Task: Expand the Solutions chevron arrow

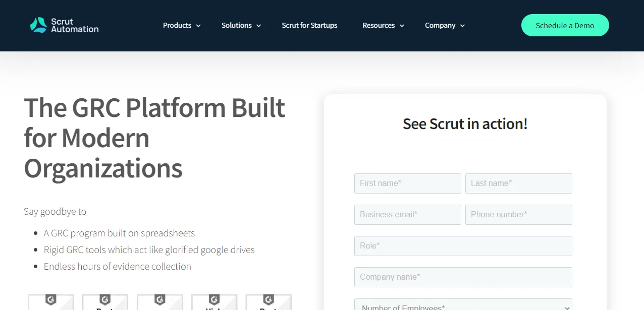Action: [258, 26]
